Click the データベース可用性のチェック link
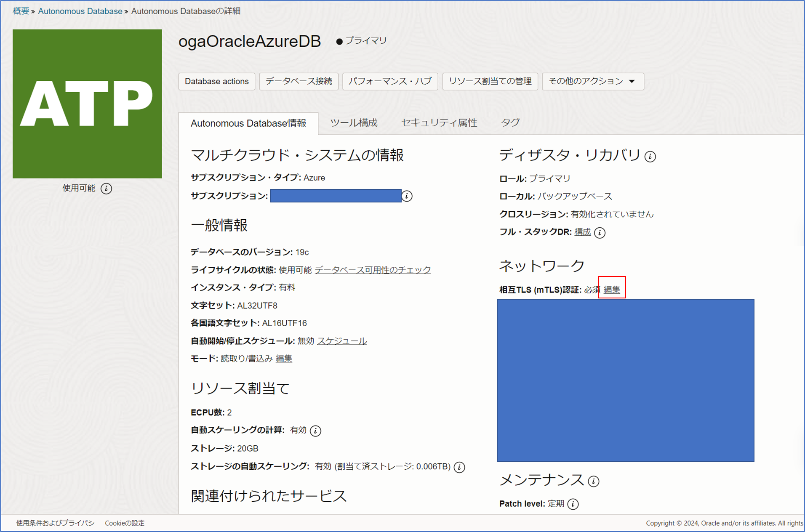805x532 pixels. tap(373, 270)
